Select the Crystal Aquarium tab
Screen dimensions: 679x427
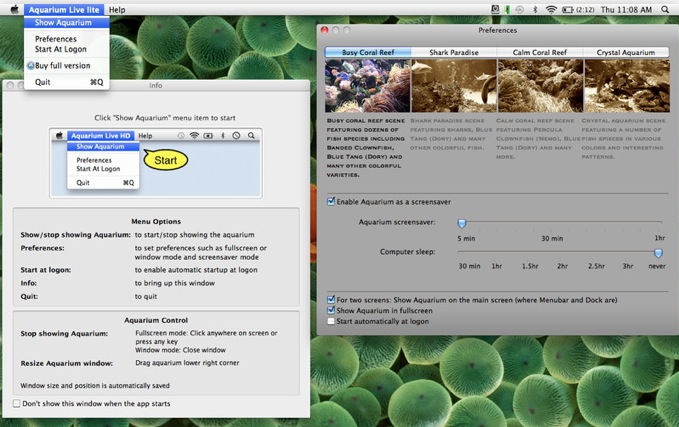(x=626, y=52)
